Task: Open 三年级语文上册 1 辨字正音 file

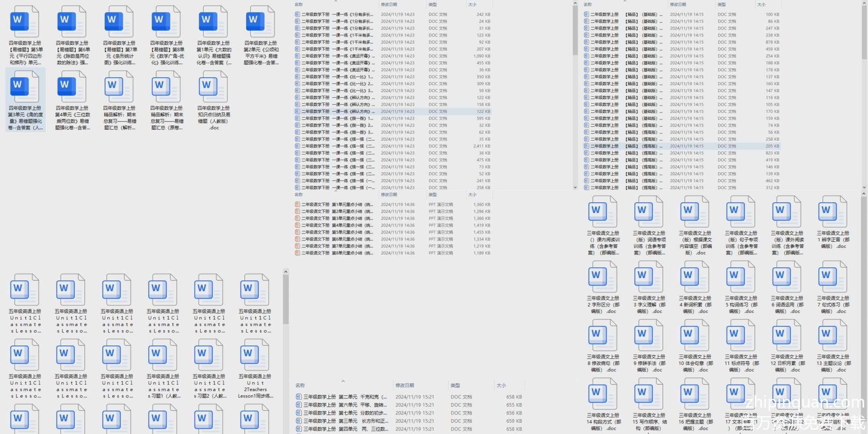Action: (833, 213)
